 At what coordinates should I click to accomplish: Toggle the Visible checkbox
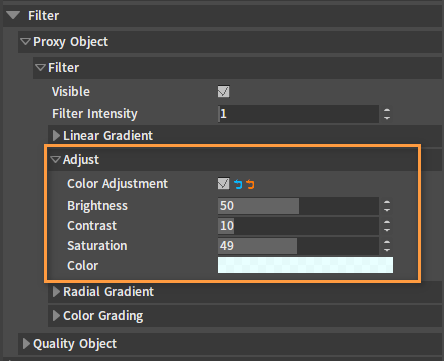click(223, 91)
